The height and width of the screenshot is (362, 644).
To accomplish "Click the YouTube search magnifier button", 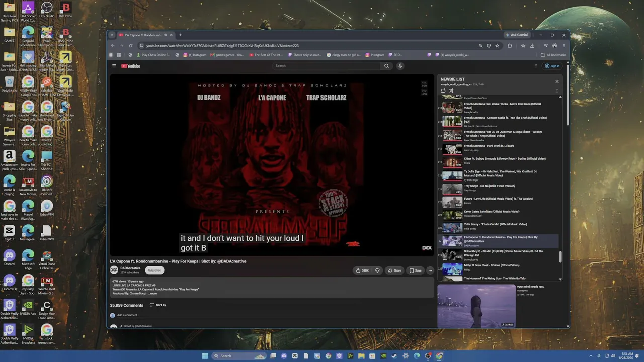I will (x=386, y=66).
